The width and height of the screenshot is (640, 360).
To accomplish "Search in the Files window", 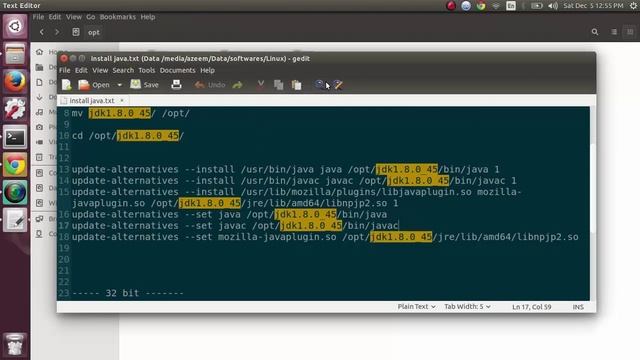I will click(x=595, y=32).
